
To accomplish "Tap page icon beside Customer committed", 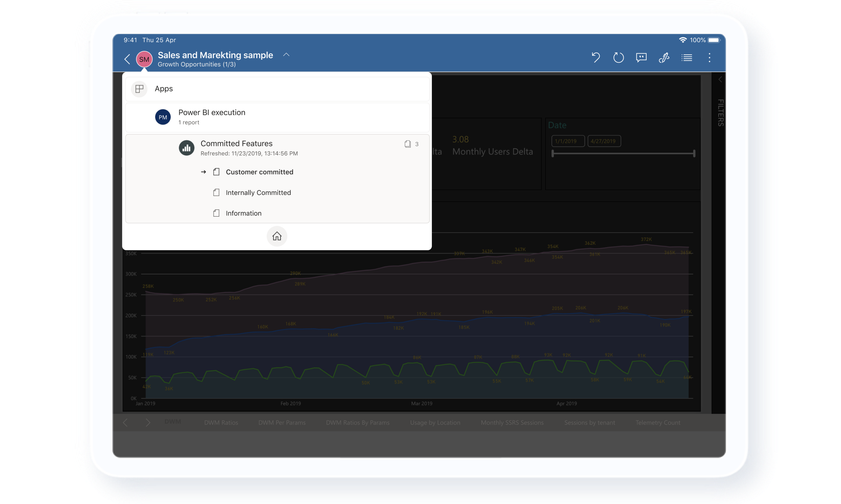I will [x=216, y=172].
